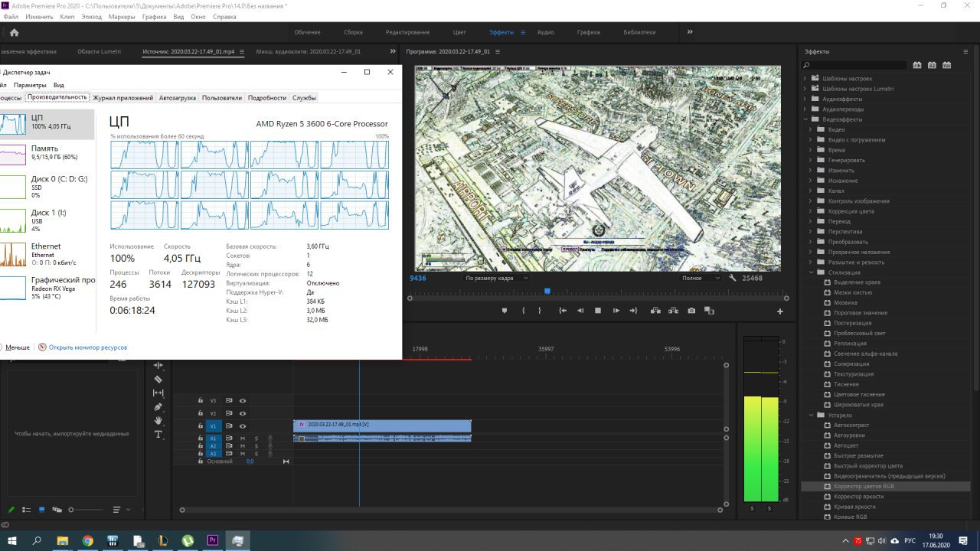Click the Mark Out button in Program monitor
This screenshot has height=551, width=980.
tap(540, 311)
